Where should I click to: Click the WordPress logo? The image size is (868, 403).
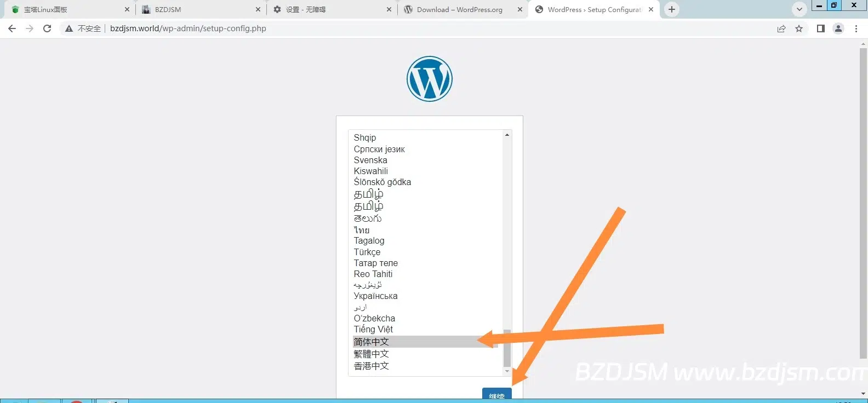[430, 79]
